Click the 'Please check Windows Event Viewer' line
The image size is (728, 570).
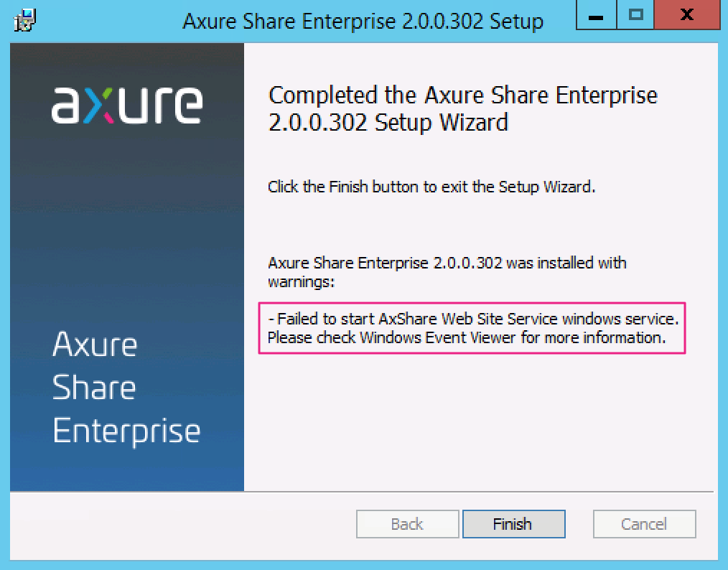pyautogui.click(x=467, y=337)
